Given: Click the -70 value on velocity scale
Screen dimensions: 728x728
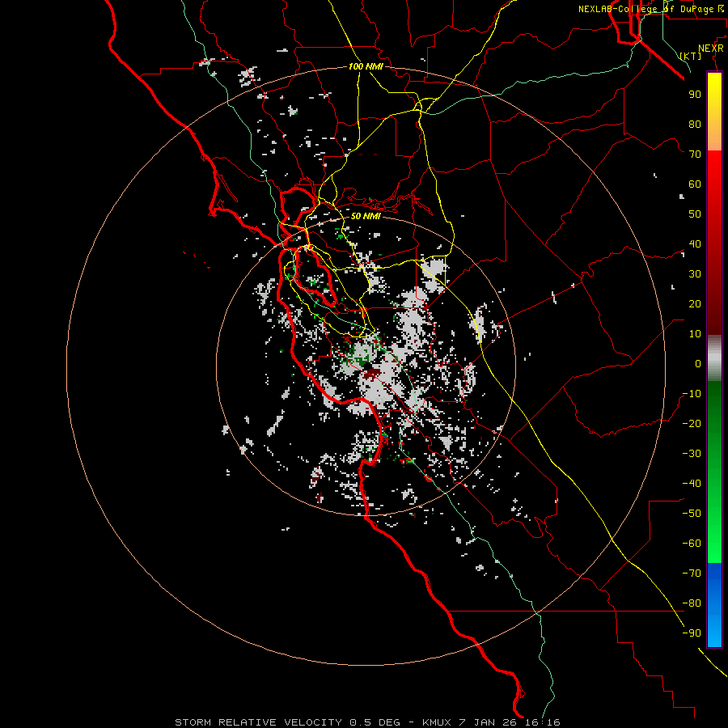Looking at the screenshot, I should (x=692, y=574).
